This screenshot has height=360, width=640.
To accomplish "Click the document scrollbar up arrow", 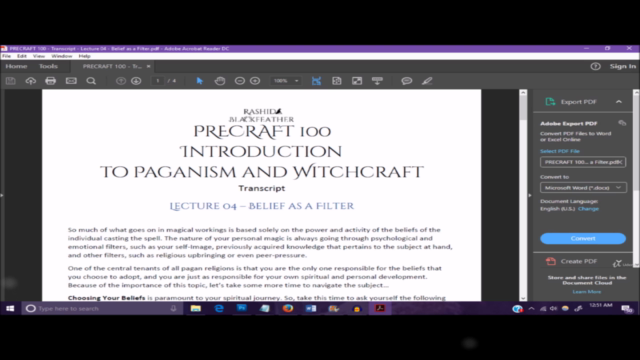I will coord(523,93).
